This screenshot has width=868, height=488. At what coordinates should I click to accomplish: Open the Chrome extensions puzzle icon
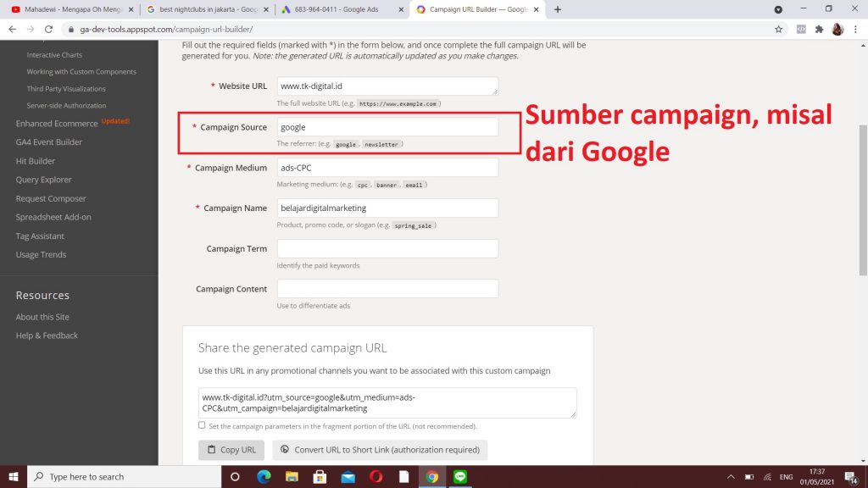click(819, 29)
